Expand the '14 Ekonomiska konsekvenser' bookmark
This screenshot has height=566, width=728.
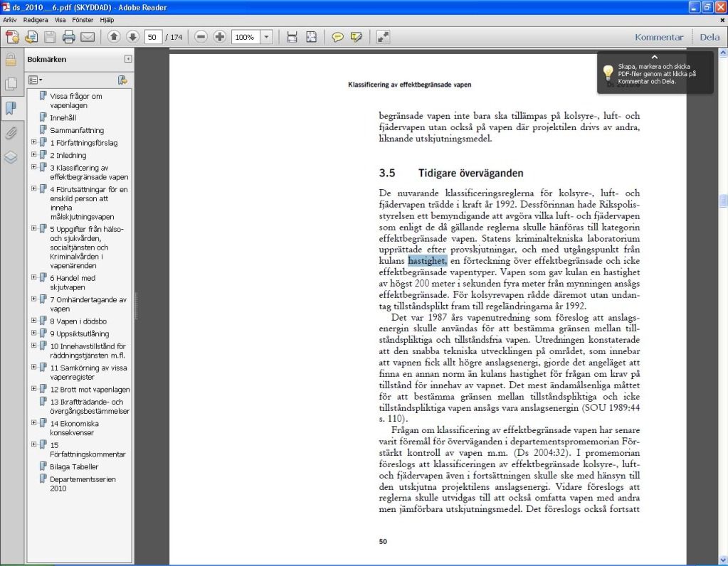tap(34, 423)
